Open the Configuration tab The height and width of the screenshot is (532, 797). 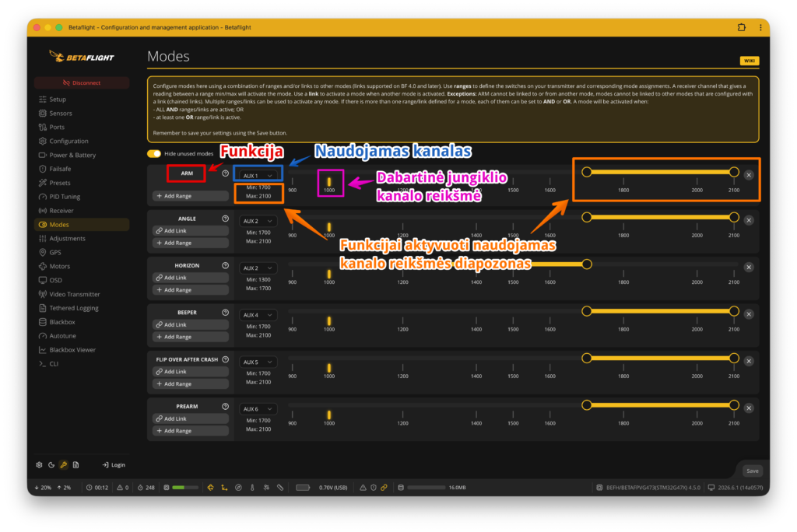tap(81, 141)
